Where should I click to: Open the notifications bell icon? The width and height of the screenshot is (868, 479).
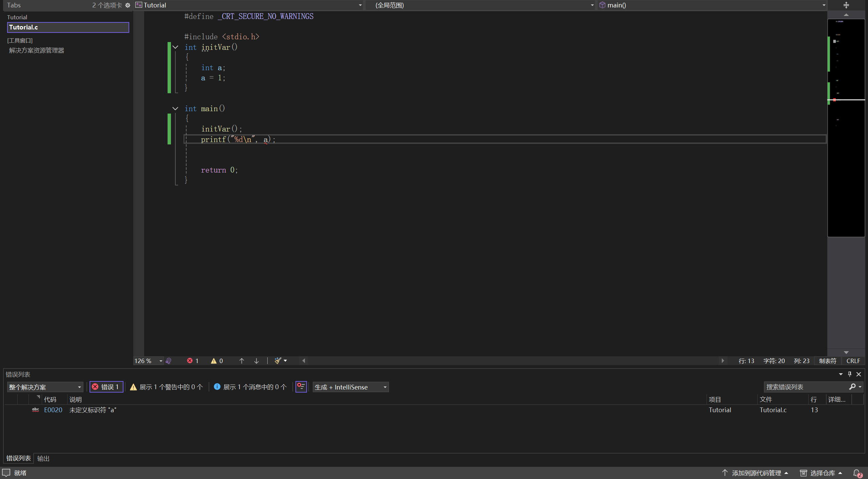(x=857, y=473)
